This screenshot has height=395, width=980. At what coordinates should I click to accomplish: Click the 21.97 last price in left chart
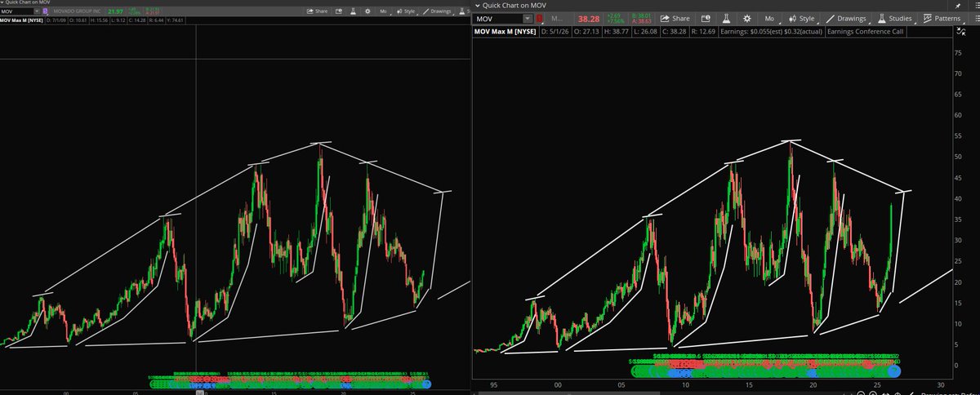point(115,11)
